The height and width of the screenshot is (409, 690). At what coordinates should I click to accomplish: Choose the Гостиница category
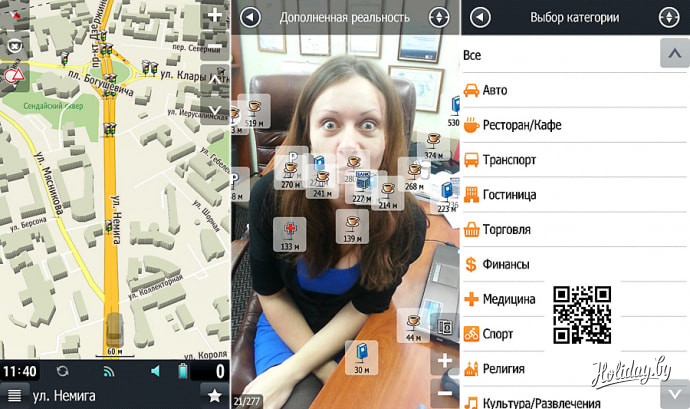[x=509, y=194]
